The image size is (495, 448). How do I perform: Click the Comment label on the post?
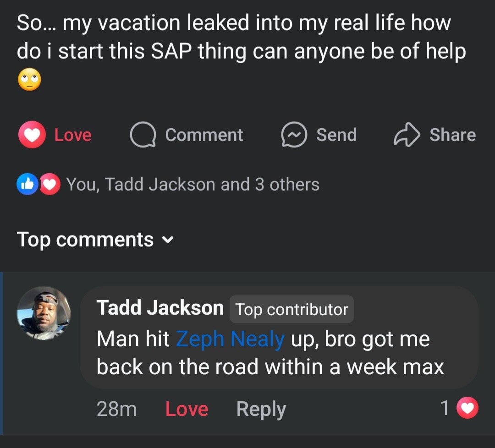[204, 135]
